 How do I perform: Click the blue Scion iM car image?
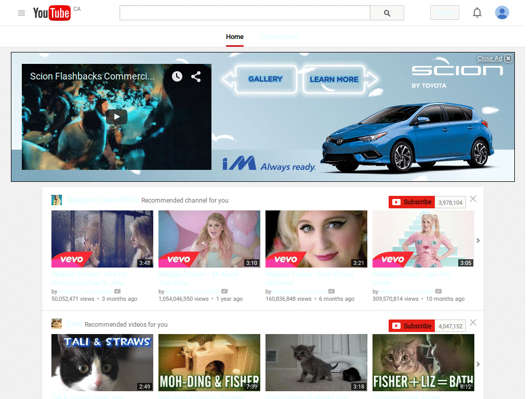click(408, 137)
